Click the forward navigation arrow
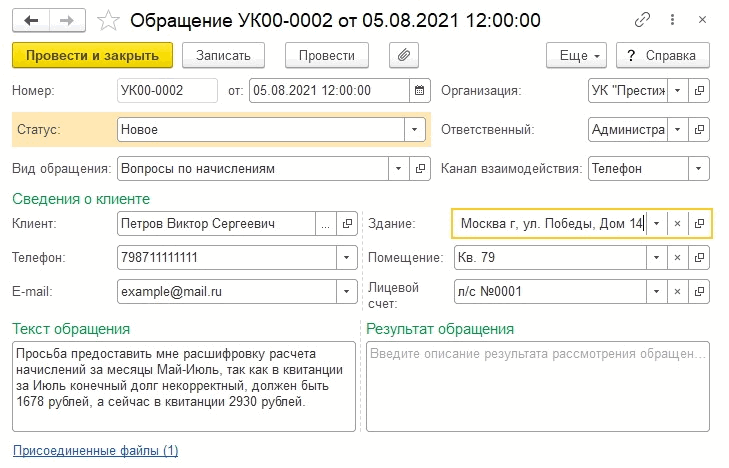This screenshot has height=468, width=729. click(x=65, y=20)
